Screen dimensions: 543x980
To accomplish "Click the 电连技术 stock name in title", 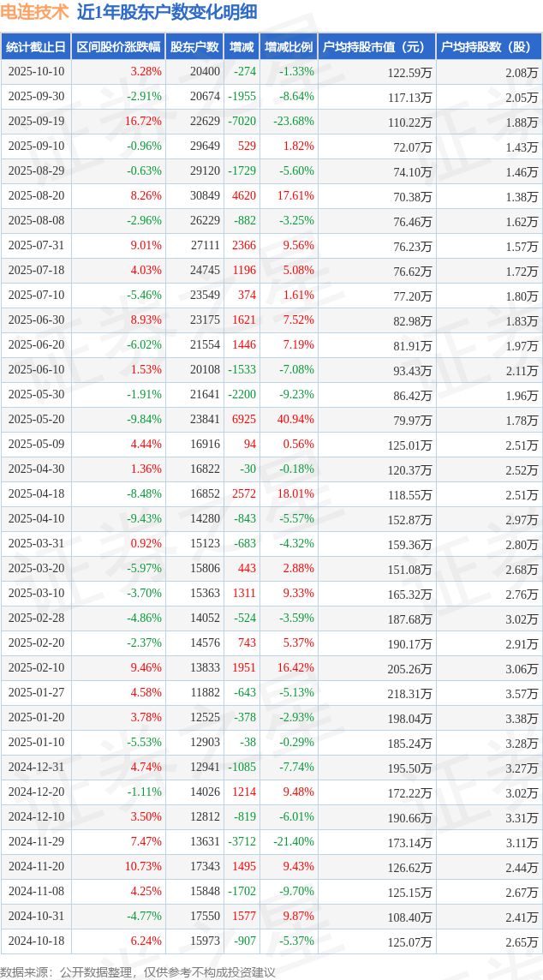I will pos(34,13).
